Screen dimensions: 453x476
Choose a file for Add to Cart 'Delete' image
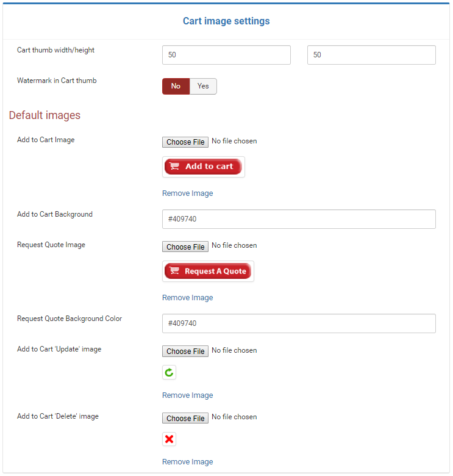tap(185, 418)
